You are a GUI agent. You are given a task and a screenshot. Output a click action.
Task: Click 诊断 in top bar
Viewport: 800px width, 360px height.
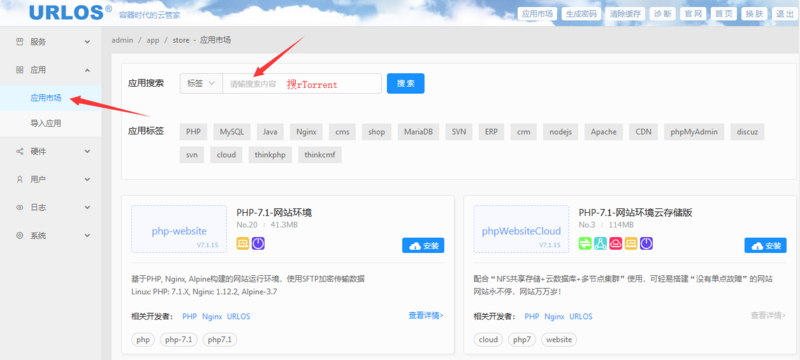click(x=663, y=14)
